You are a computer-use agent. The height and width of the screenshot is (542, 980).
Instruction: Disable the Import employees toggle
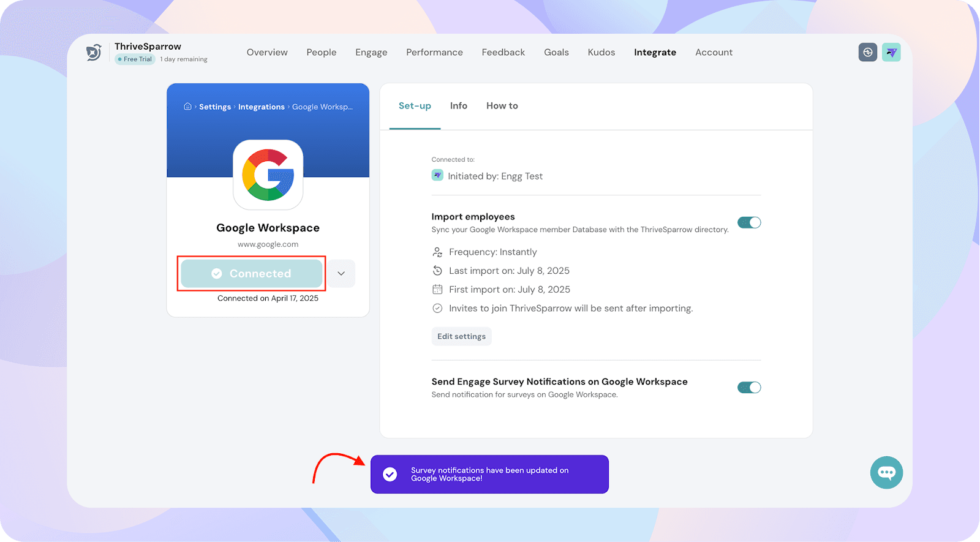pyautogui.click(x=748, y=223)
